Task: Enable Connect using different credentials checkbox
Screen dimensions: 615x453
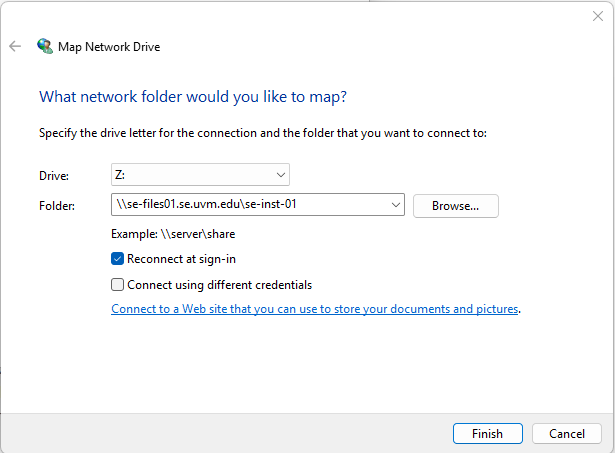Action: 118,284
